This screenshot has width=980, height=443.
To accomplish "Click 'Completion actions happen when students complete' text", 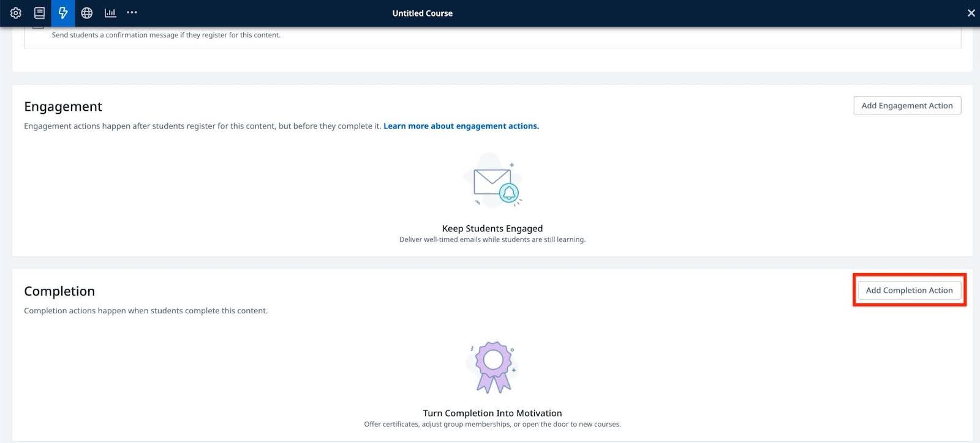I will [146, 311].
